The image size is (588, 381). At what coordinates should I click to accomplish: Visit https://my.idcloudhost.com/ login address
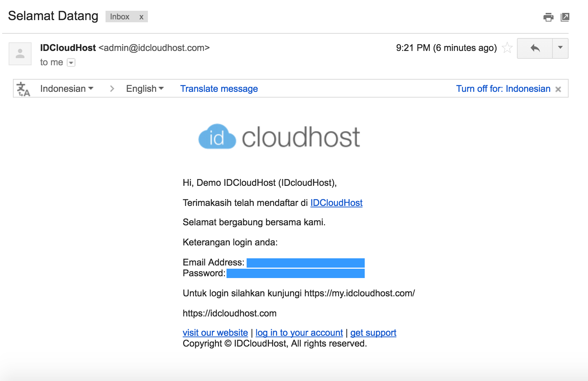(359, 293)
